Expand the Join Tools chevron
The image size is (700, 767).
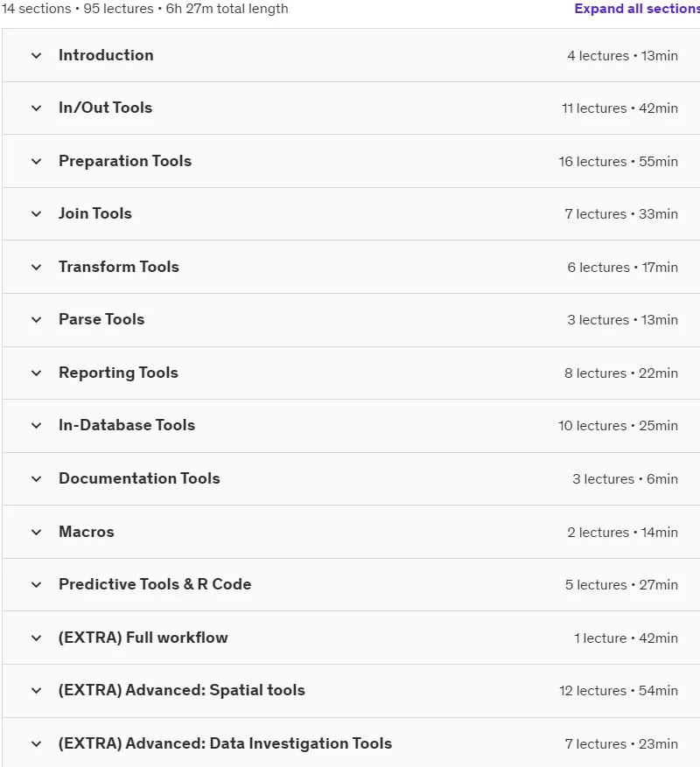(x=36, y=213)
